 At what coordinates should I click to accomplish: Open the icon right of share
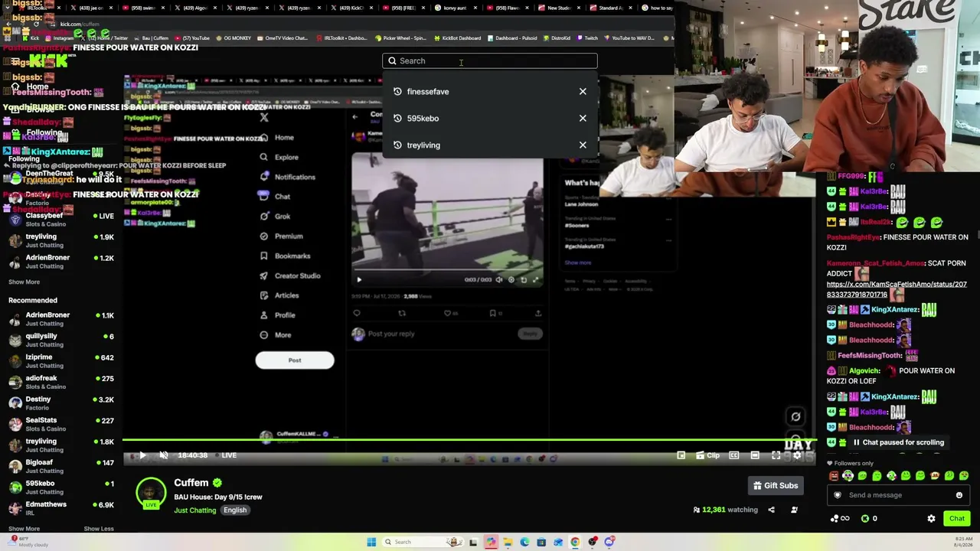pyautogui.click(x=794, y=510)
